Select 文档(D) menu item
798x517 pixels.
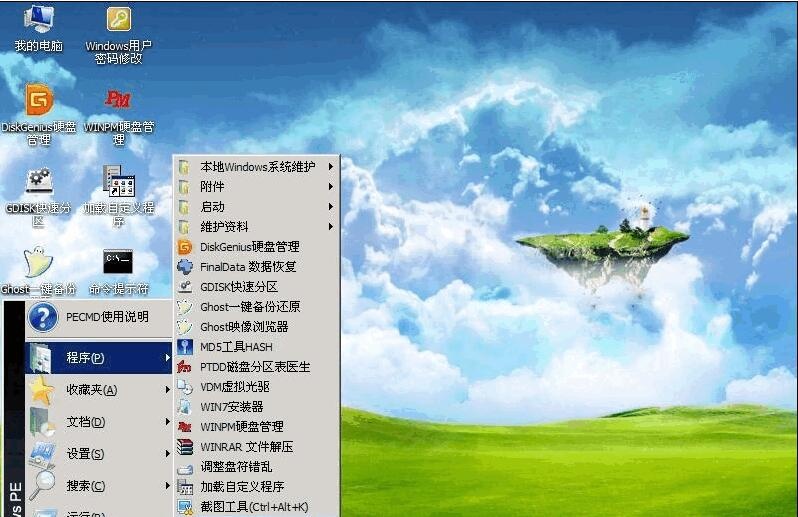(x=99, y=422)
